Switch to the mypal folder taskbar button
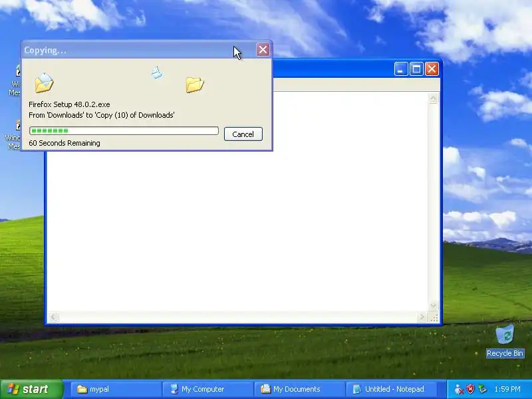532x399 pixels. coord(115,389)
